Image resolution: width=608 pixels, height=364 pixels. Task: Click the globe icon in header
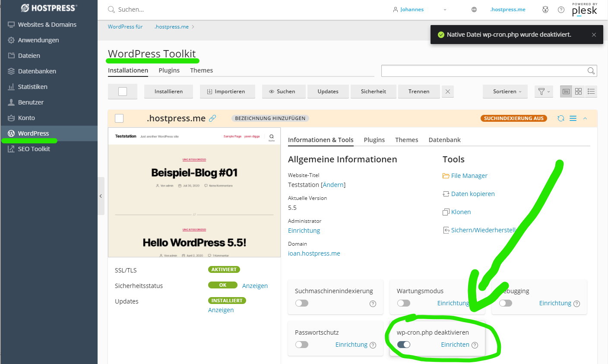474,9
